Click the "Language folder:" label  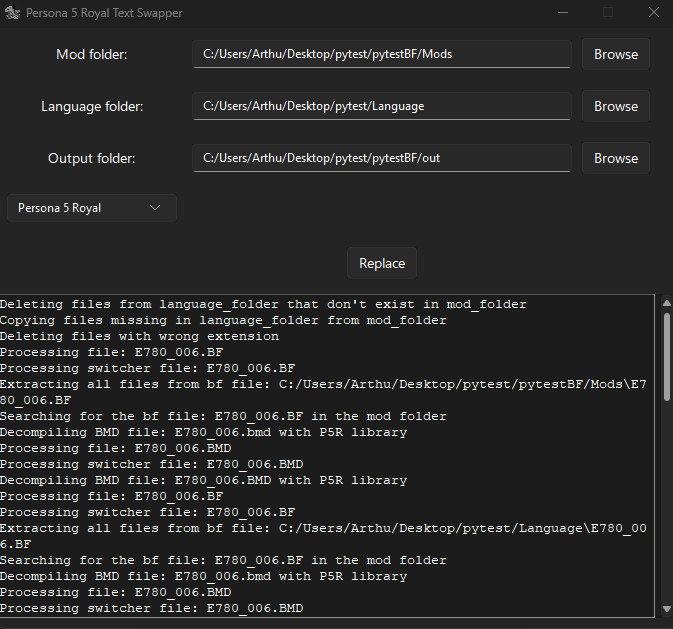[92, 106]
